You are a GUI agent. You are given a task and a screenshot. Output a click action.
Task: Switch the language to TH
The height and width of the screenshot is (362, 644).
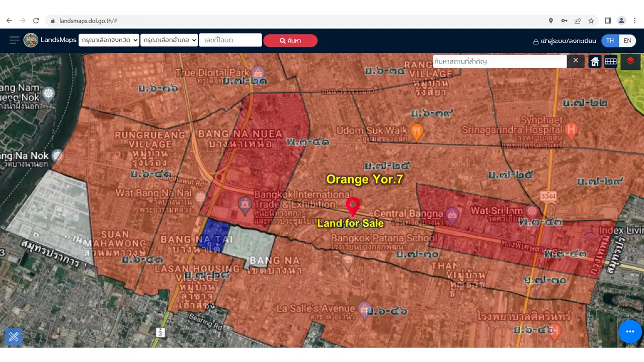click(610, 41)
